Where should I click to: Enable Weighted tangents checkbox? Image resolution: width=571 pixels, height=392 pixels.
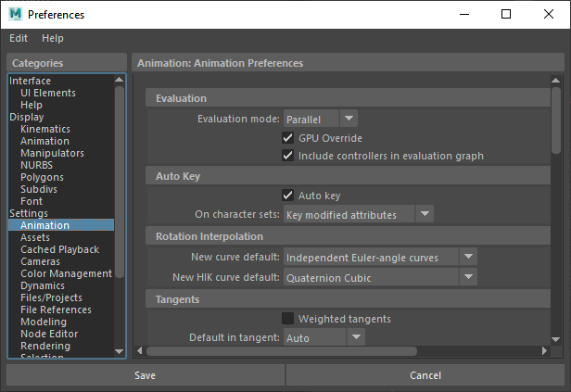click(287, 319)
